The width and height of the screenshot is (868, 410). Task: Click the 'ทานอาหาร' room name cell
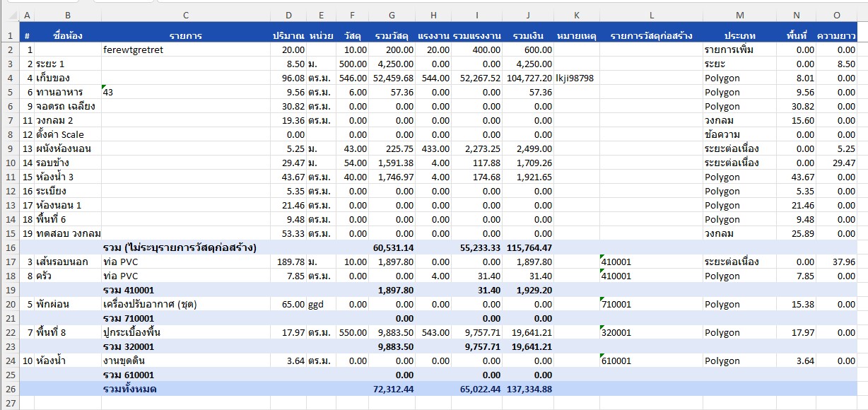[x=68, y=92]
